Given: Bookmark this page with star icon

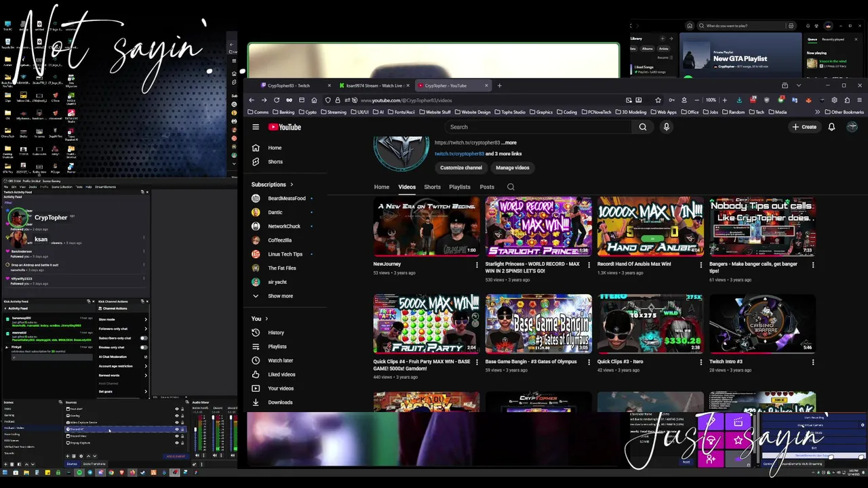Looking at the screenshot, I should click(657, 100).
